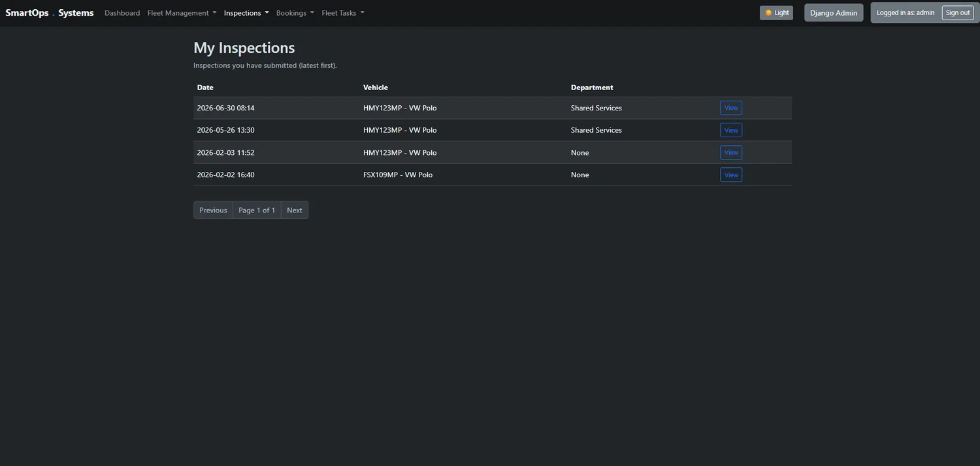Go to the Next page
The height and width of the screenshot is (466, 980).
(295, 210)
